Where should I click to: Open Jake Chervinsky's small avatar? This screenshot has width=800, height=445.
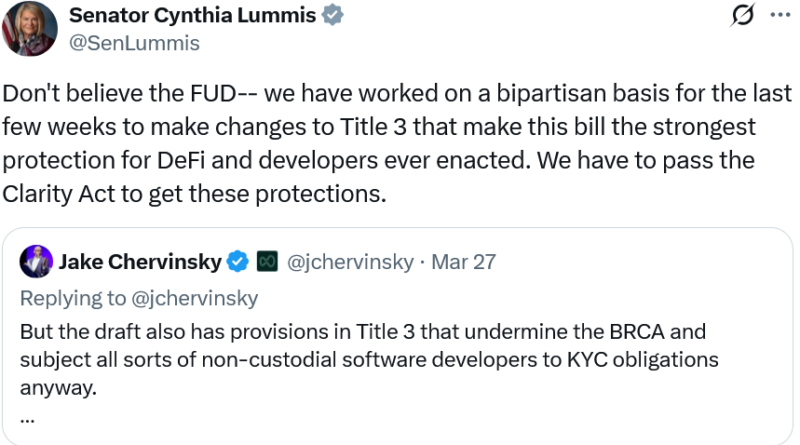pyautogui.click(x=36, y=262)
